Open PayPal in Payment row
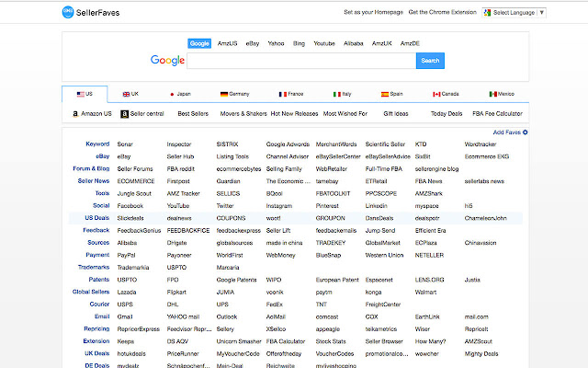588x368 pixels. click(126, 256)
